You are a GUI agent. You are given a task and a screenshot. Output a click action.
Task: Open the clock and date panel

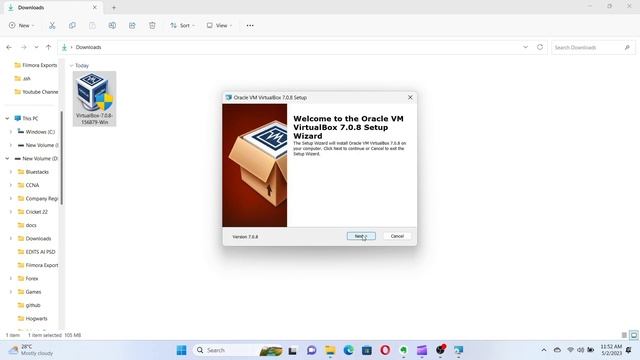click(611, 350)
